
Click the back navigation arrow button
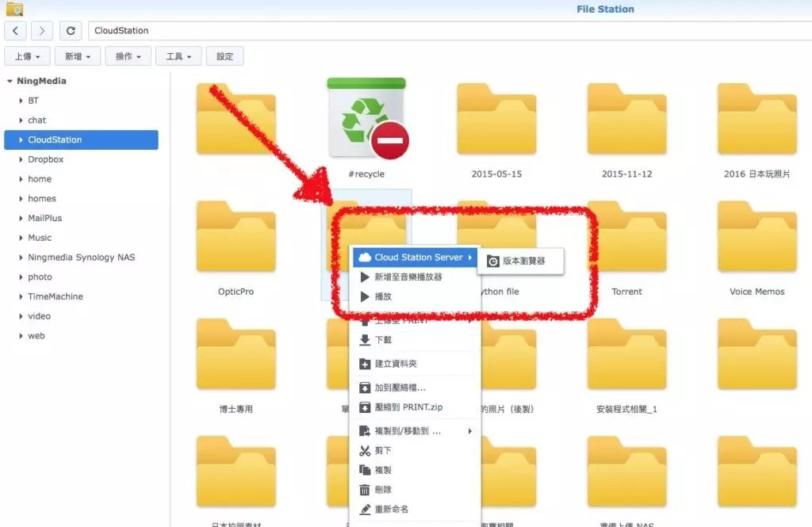[x=16, y=31]
